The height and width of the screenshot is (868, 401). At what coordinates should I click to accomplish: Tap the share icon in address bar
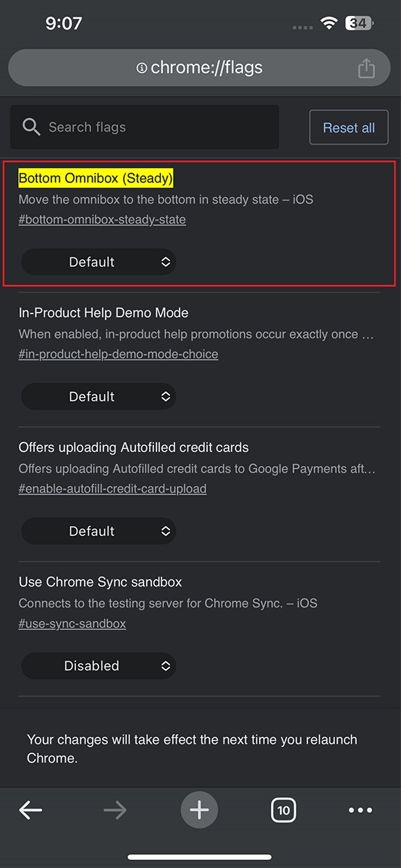[x=366, y=69]
